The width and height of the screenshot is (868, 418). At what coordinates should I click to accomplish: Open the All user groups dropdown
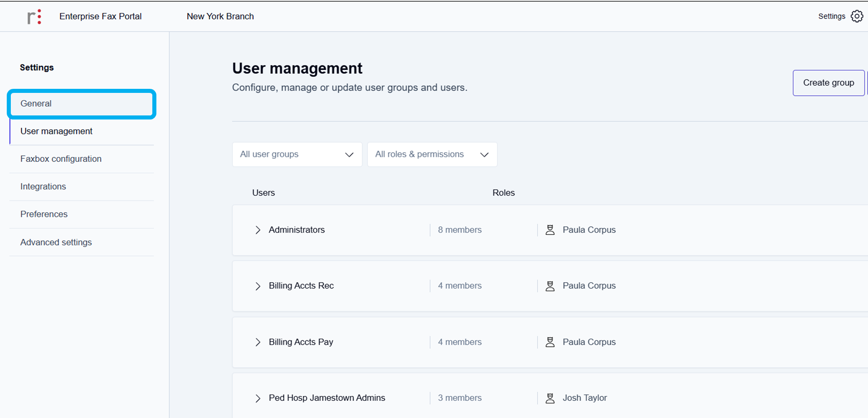(297, 155)
